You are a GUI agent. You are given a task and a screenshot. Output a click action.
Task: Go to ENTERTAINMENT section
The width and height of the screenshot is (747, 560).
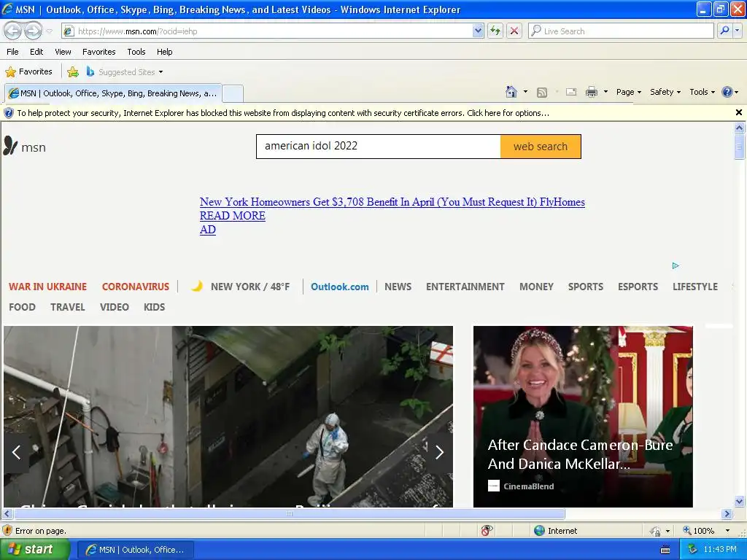click(465, 287)
